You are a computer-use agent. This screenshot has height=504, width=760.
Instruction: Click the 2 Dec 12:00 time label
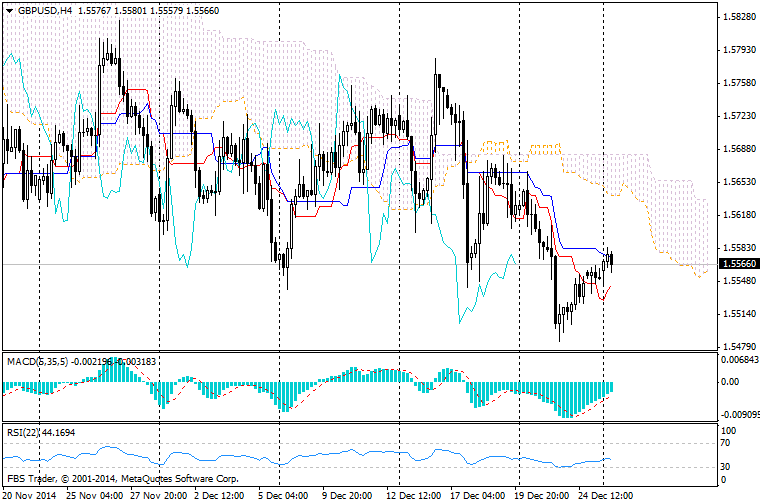[x=219, y=496]
